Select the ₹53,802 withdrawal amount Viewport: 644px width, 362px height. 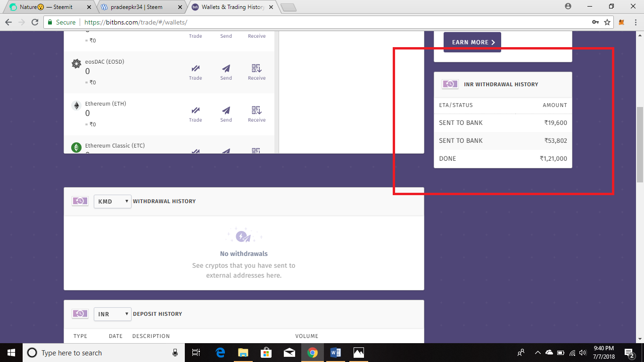point(555,140)
